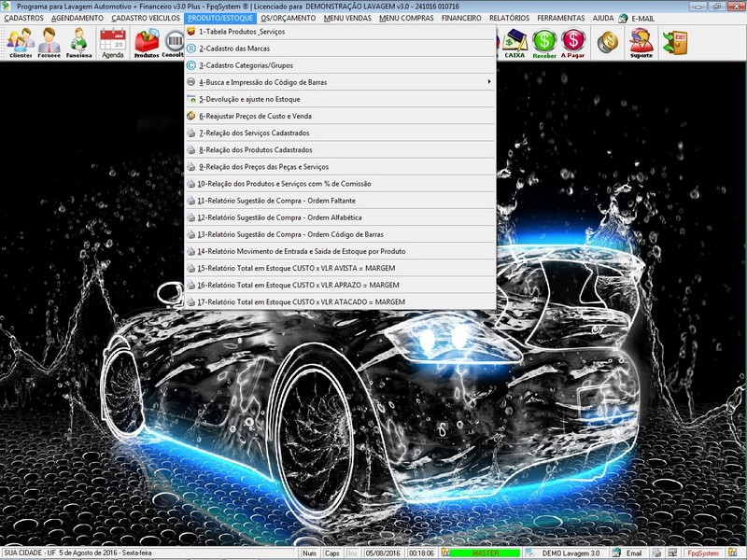The height and width of the screenshot is (560, 747).
Task: Open the MENU COMPRAS menu
Action: 406,18
